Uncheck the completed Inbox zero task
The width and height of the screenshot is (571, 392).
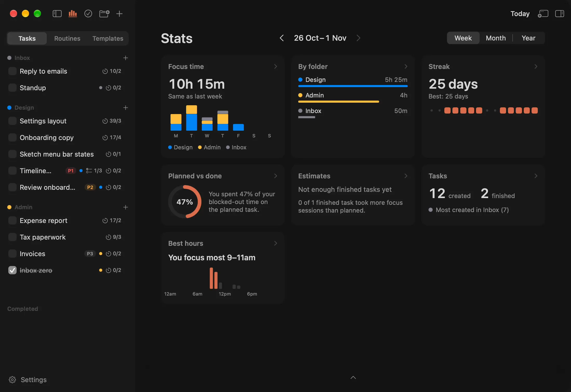point(12,270)
